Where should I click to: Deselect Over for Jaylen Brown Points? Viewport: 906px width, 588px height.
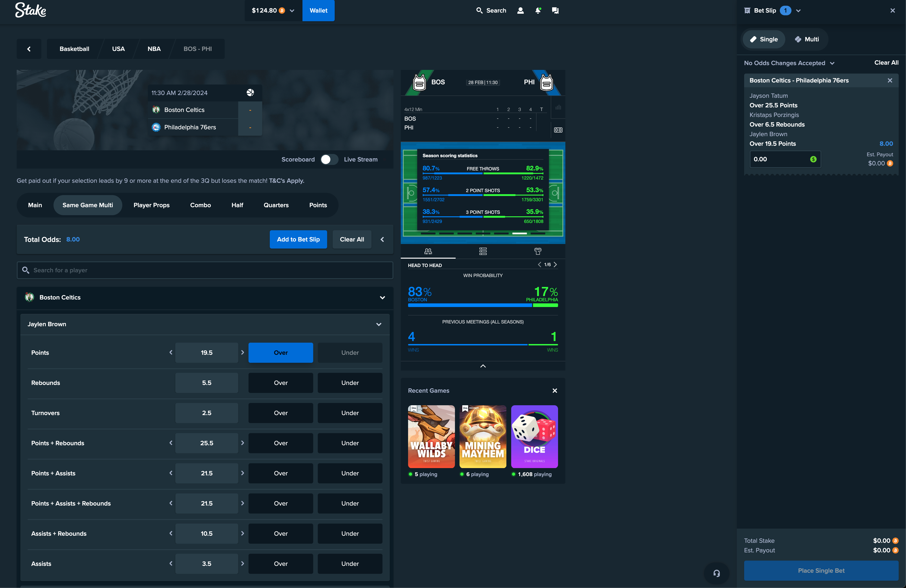click(281, 352)
